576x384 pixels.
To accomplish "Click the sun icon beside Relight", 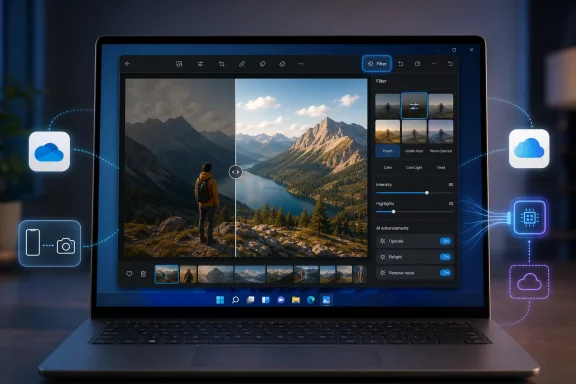I will 383,257.
